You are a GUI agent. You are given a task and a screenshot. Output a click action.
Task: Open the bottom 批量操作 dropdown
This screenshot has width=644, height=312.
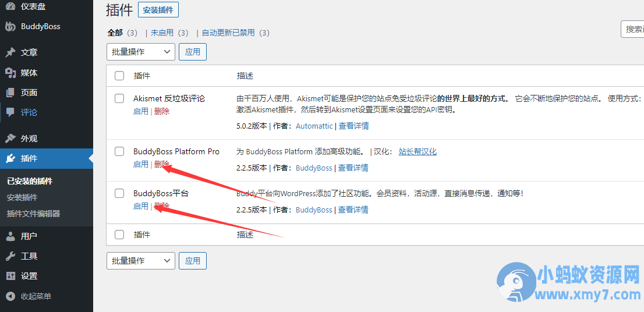coord(141,261)
